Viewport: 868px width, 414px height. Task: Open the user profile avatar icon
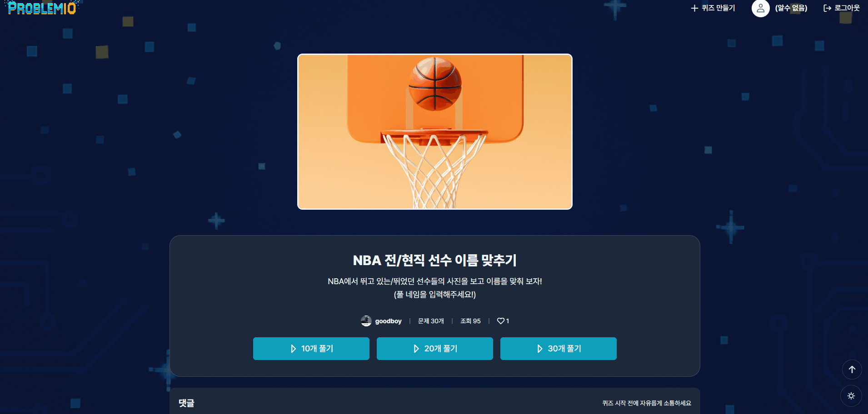pos(760,8)
